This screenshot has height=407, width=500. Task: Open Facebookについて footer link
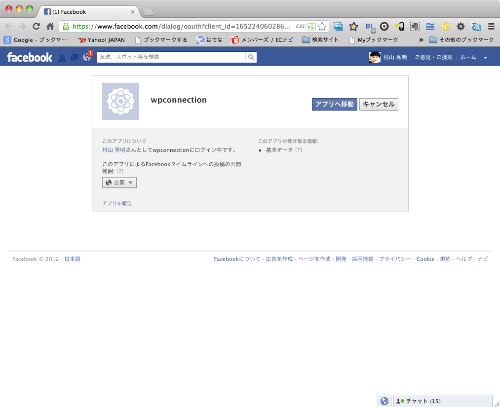coord(237,259)
